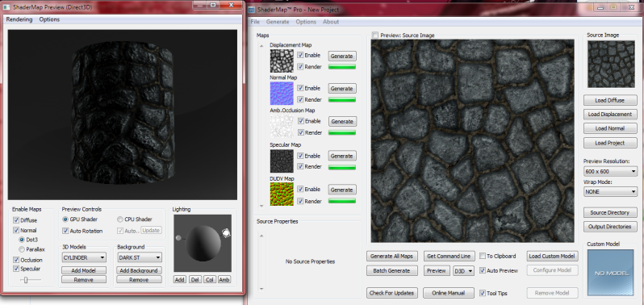This screenshot has height=305, width=644.
Task: Click the Normal Map thumbnail
Action: tap(282, 94)
